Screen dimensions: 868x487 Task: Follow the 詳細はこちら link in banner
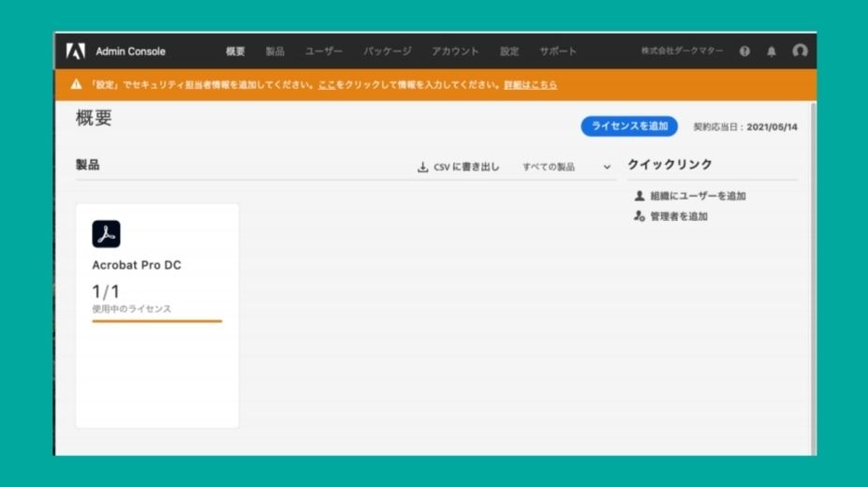530,84
